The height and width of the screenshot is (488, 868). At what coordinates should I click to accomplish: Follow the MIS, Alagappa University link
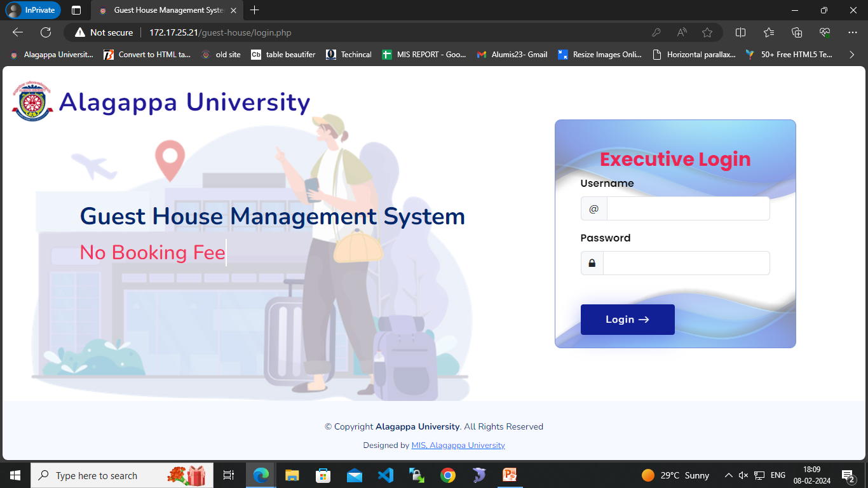[x=458, y=445]
